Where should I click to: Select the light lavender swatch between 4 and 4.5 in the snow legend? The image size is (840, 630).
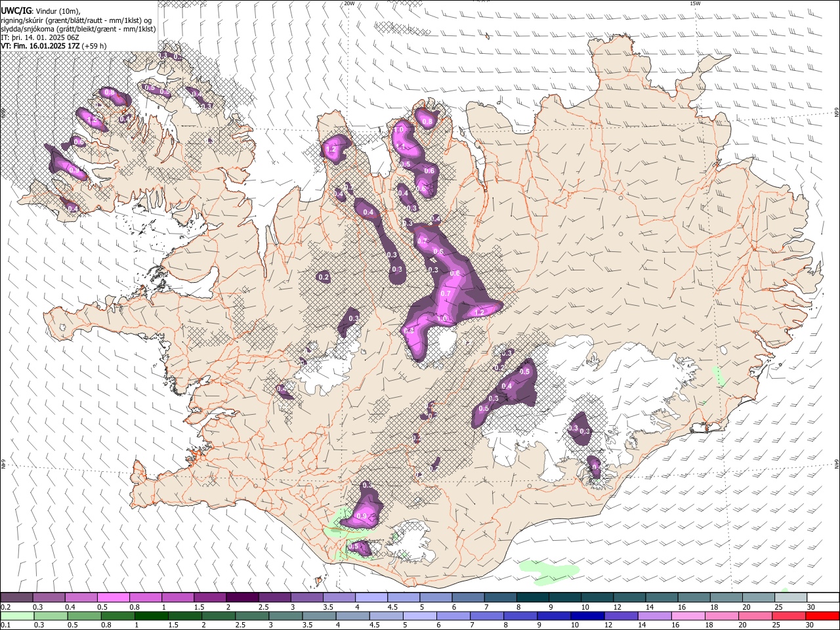(371, 597)
